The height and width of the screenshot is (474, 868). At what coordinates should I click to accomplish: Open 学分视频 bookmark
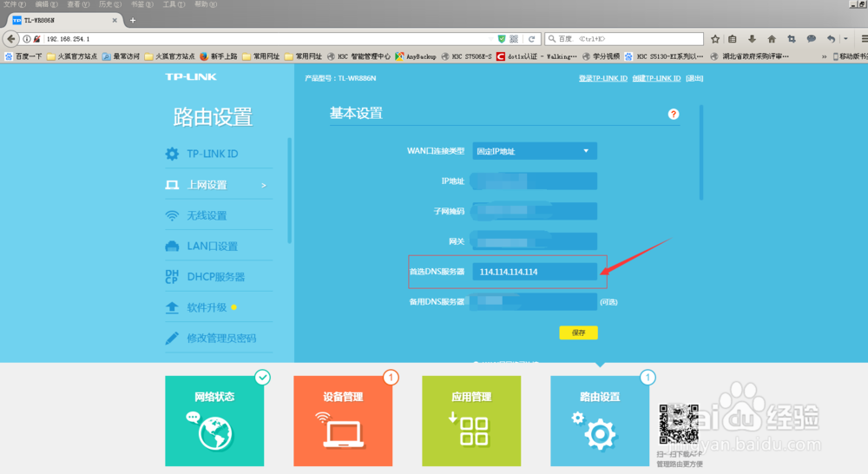click(602, 56)
